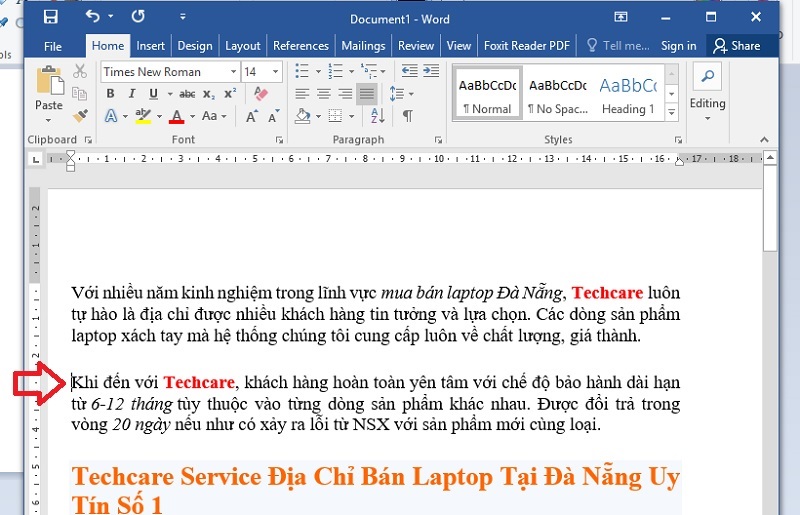Apply Text Effects and Typography

point(111,116)
